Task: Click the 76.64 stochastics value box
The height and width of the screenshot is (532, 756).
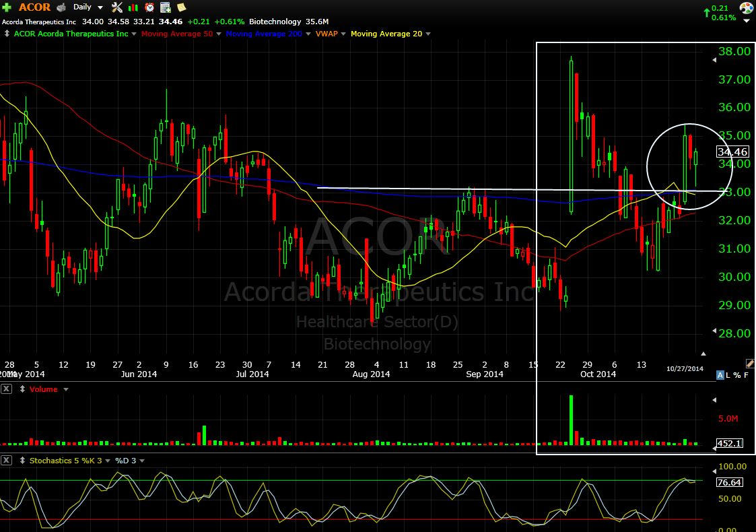Action: [x=730, y=482]
